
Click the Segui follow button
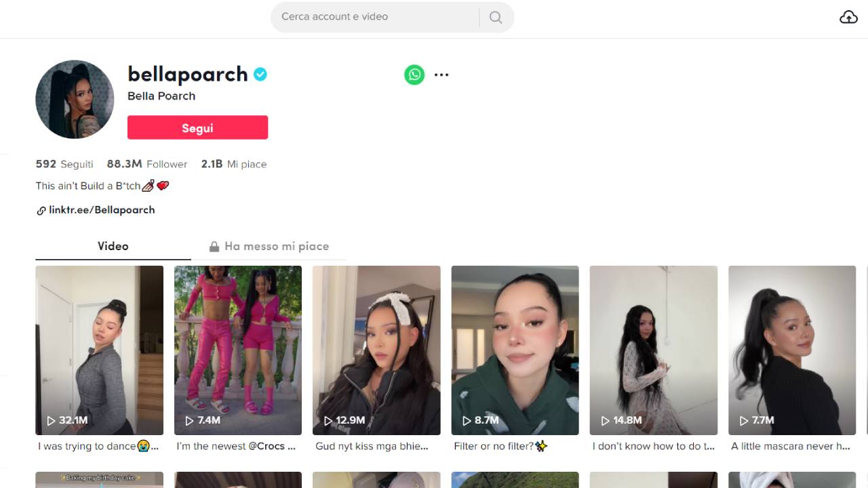(x=197, y=127)
